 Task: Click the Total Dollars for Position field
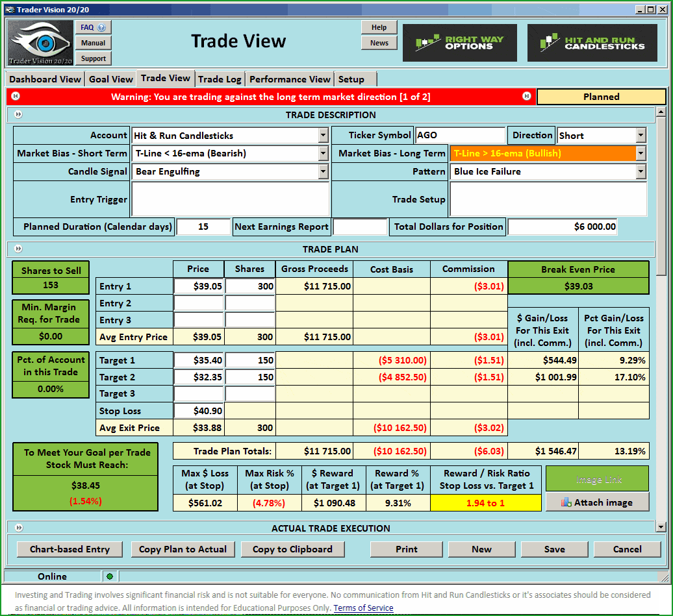(563, 227)
